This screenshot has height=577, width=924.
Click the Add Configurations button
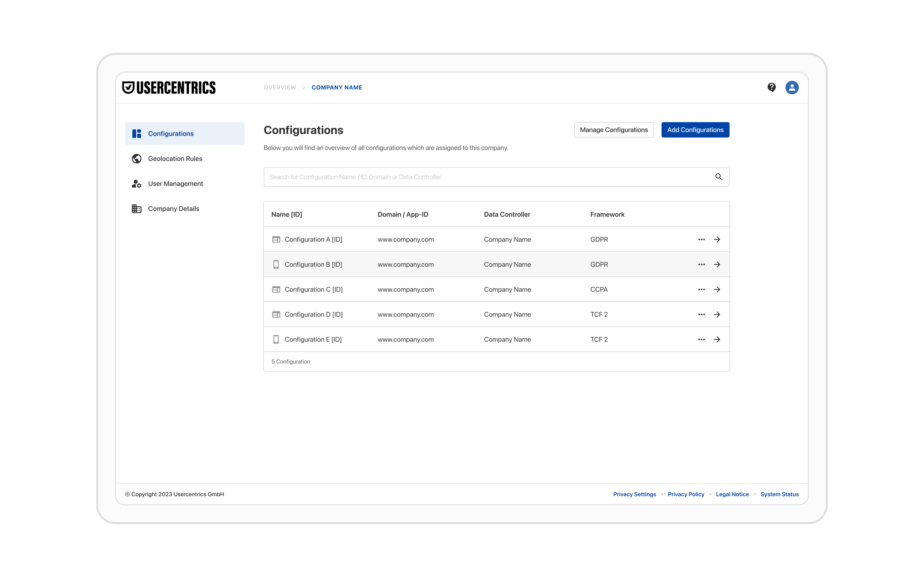(x=695, y=130)
